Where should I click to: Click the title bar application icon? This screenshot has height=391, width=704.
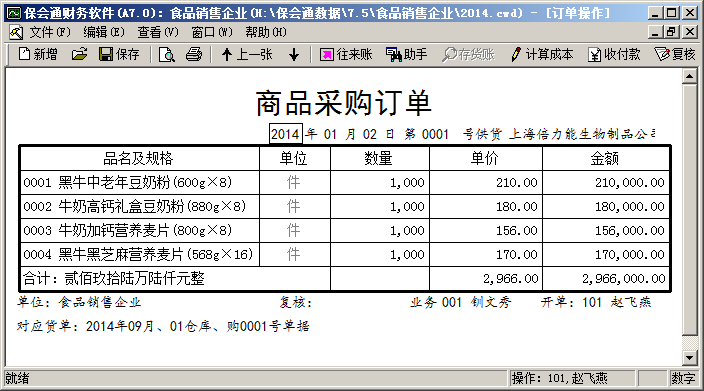(x=14, y=13)
